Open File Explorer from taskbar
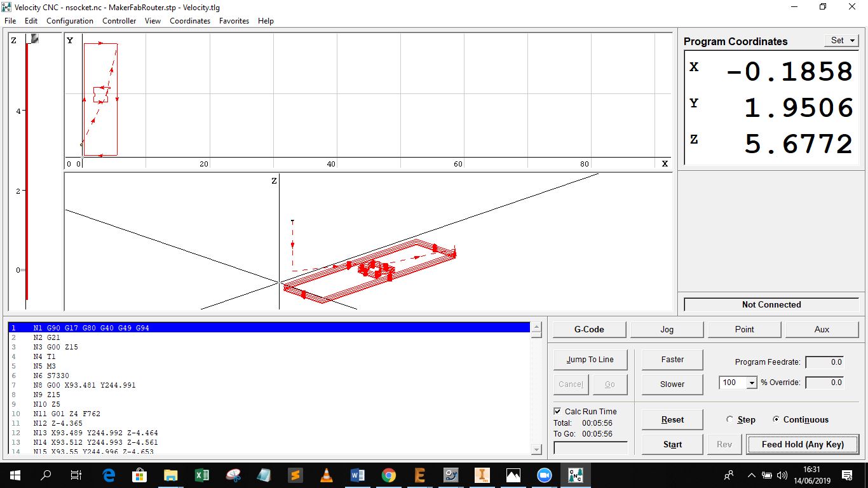Image resolution: width=868 pixels, height=488 pixels. [x=170, y=475]
